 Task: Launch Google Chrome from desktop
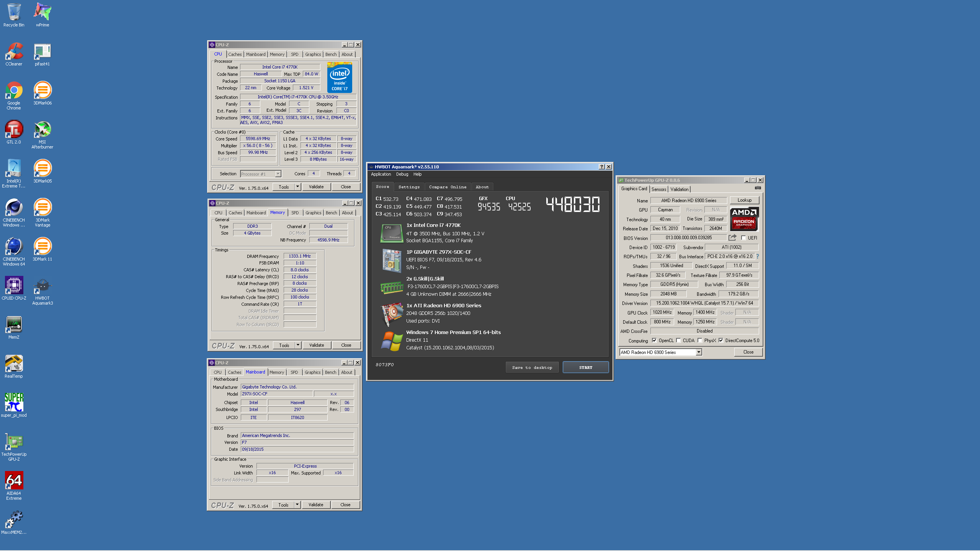(14, 96)
